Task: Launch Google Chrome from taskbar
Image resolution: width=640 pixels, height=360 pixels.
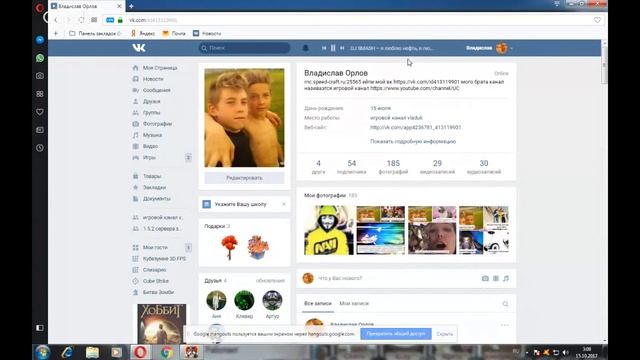Action: [166, 352]
